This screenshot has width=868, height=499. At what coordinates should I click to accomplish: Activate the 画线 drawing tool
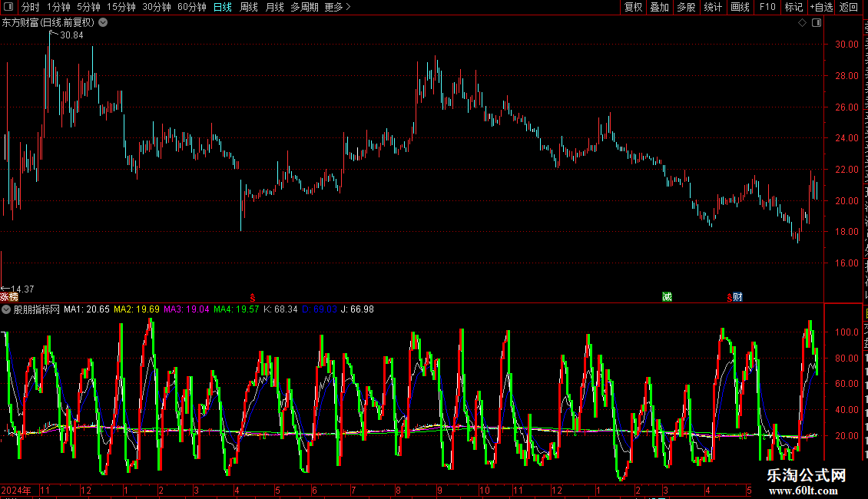pos(740,7)
